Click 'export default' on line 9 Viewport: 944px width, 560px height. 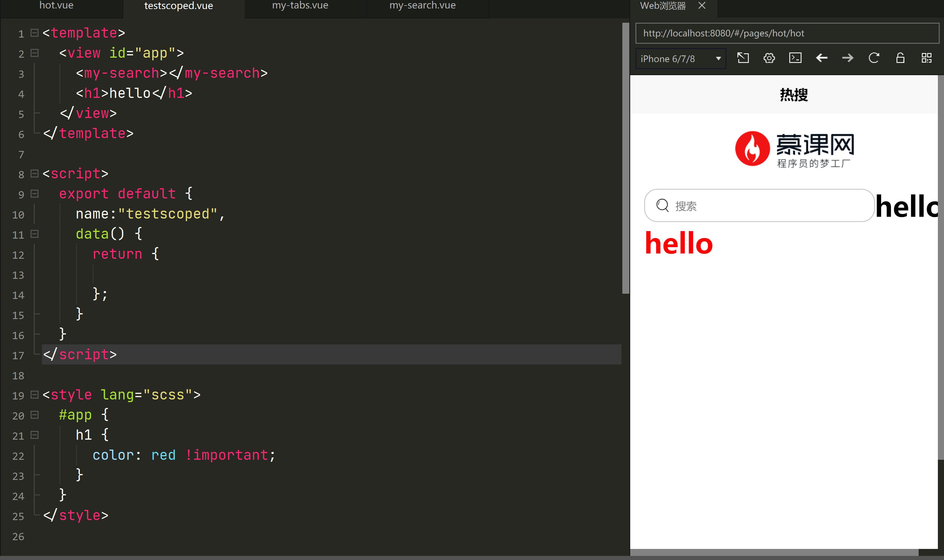(117, 193)
